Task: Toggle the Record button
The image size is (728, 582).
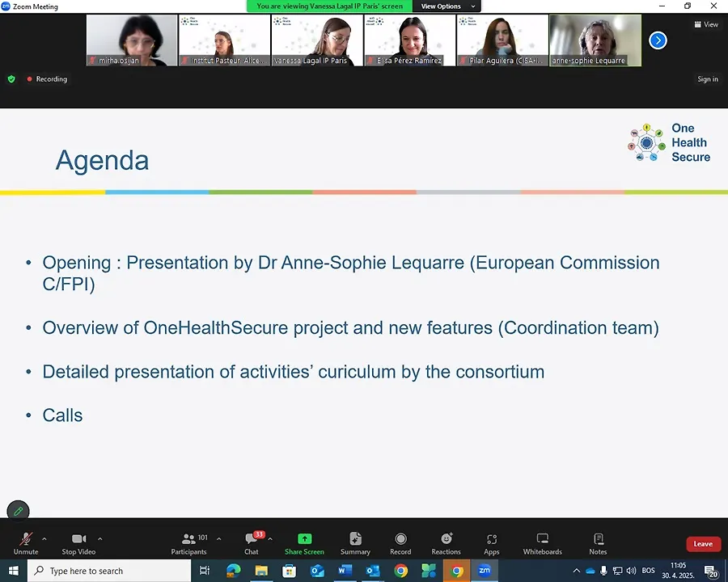Action: point(400,542)
